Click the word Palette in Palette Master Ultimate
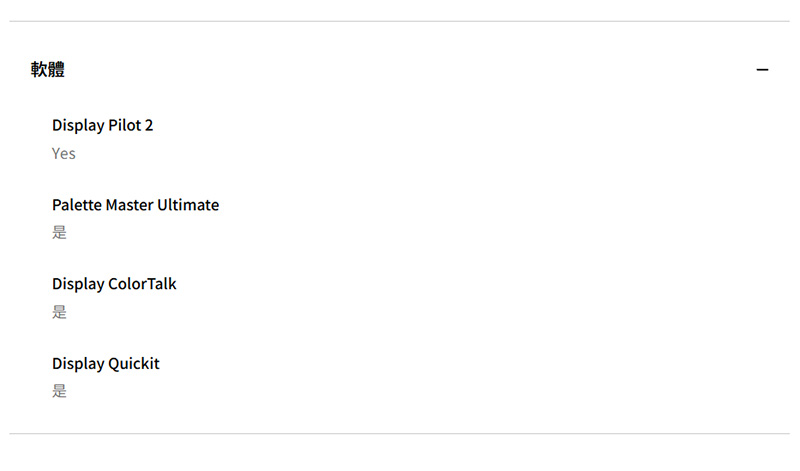Screen dimensions: 800x471 (x=77, y=205)
